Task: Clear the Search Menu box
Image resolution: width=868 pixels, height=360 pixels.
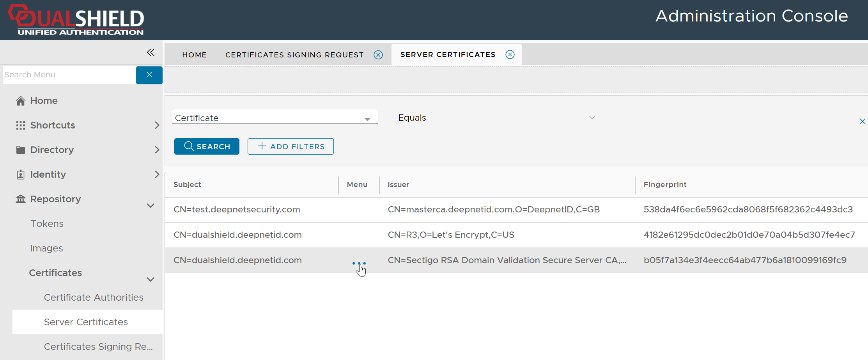Action: [x=149, y=75]
